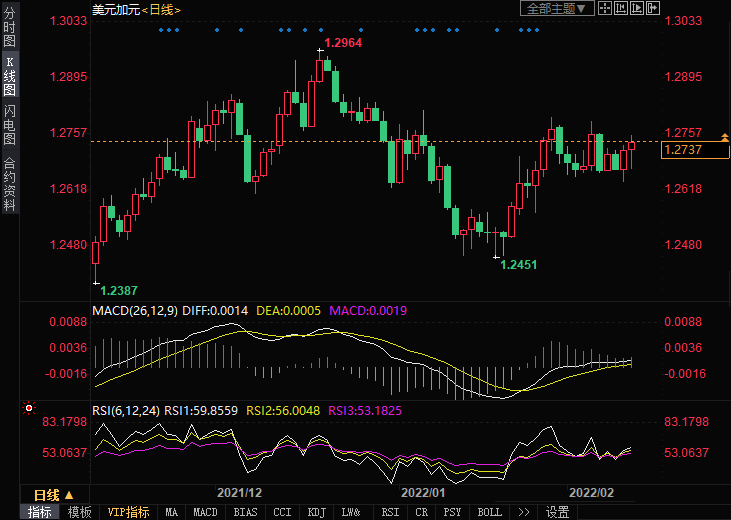Image resolution: width=731 pixels, height=520 pixels.
Task: Enable the BOLL indicator
Action: (489, 512)
